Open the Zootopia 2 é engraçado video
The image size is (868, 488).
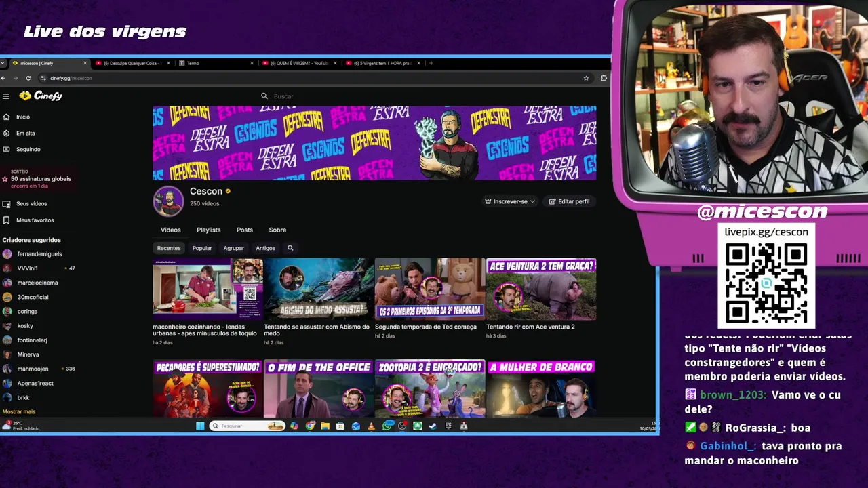[x=430, y=388]
